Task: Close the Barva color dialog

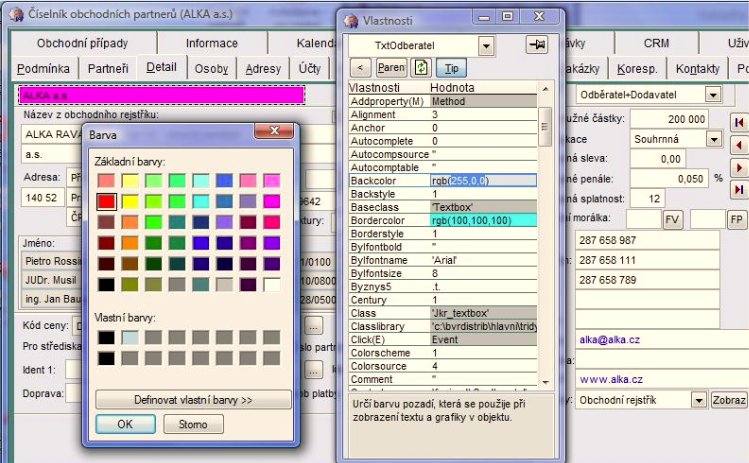Action: [x=274, y=131]
